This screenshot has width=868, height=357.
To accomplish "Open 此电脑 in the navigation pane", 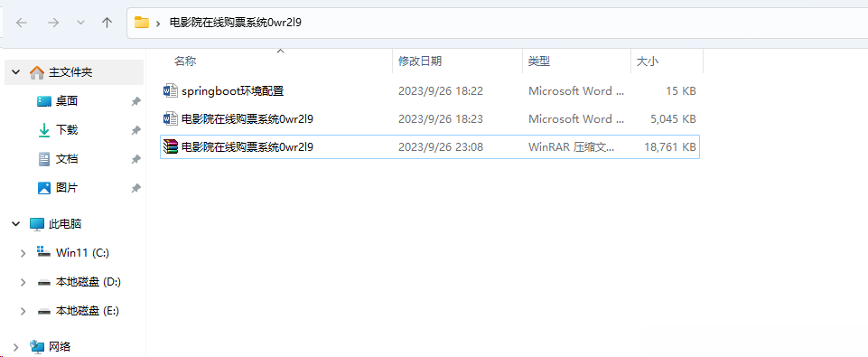I will (65, 224).
